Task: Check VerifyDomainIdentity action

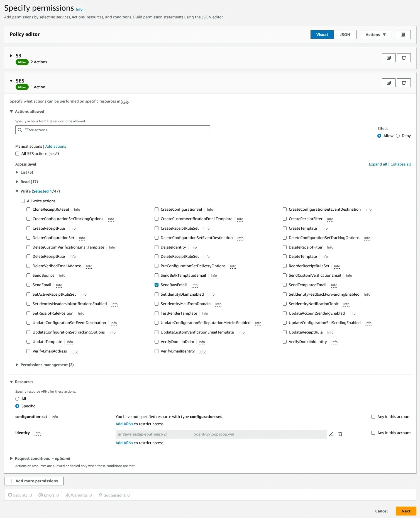Action: pos(285,342)
